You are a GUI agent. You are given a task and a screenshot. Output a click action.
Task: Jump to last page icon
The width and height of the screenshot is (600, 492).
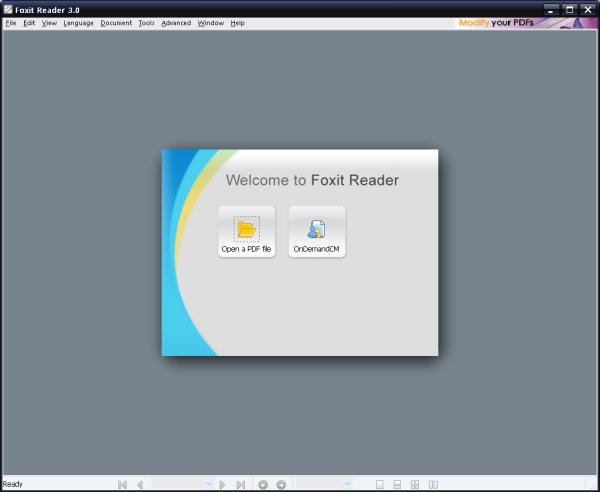pyautogui.click(x=240, y=485)
